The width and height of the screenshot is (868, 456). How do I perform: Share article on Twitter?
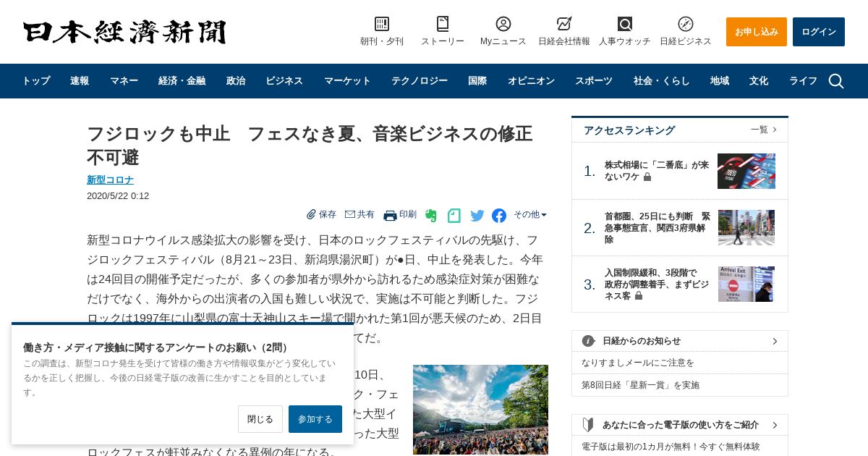tap(477, 215)
